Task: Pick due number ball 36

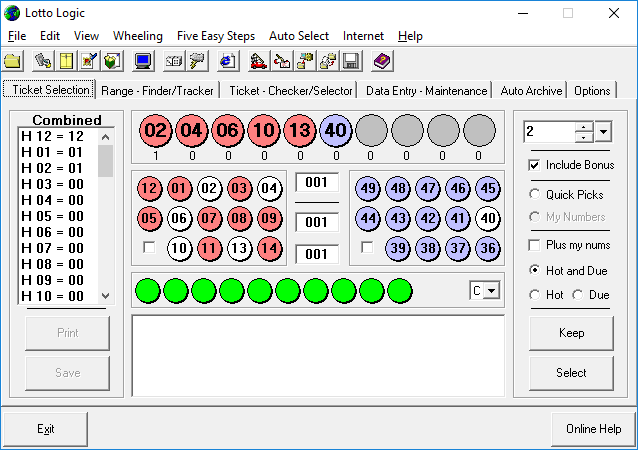Action: (x=488, y=248)
